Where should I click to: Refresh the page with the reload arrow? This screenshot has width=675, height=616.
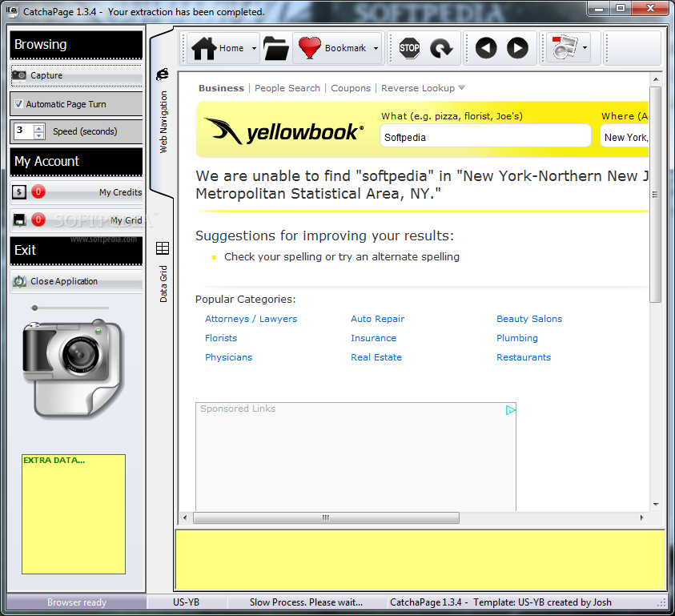442,48
